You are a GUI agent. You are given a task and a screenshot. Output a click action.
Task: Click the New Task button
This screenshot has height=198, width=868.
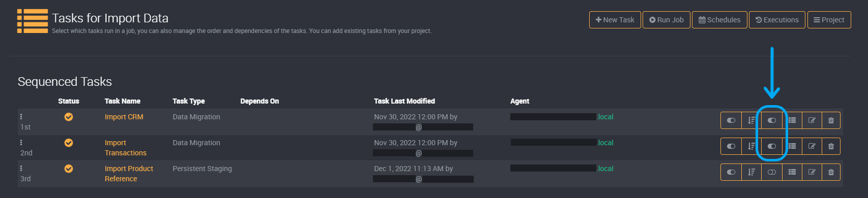click(x=615, y=20)
